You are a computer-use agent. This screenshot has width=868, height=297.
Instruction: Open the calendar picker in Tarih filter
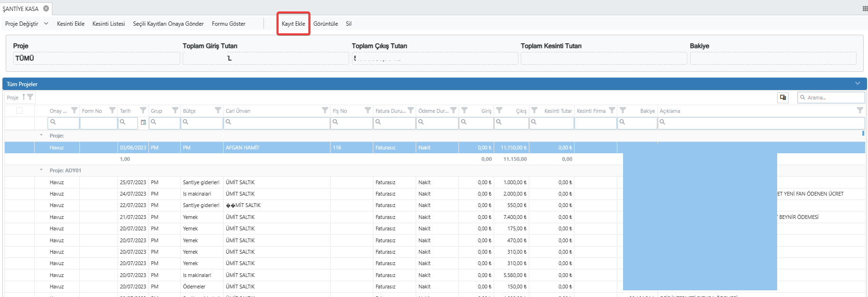click(143, 122)
